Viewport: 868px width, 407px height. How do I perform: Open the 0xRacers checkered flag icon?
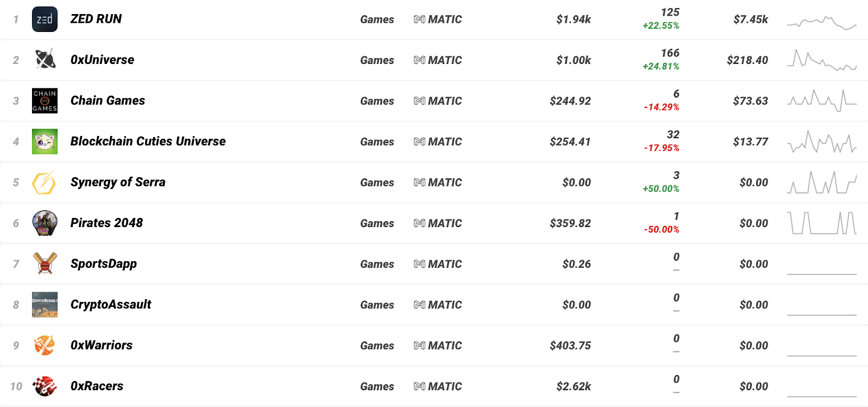click(x=44, y=386)
